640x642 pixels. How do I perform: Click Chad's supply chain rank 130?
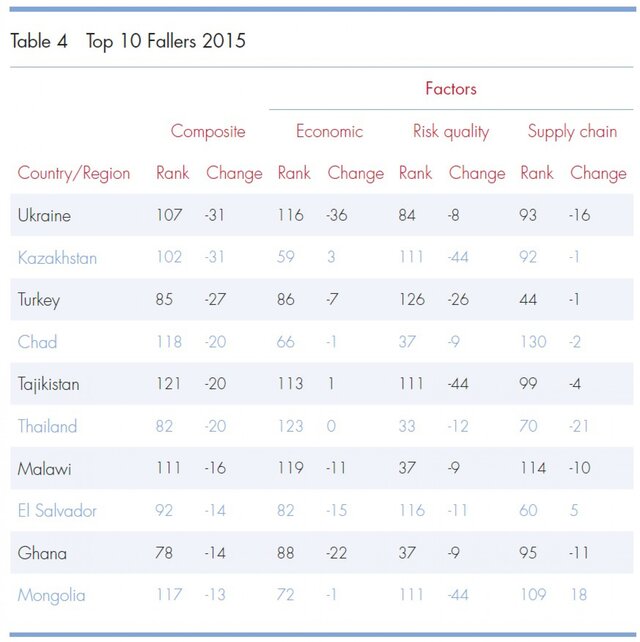[x=533, y=341]
